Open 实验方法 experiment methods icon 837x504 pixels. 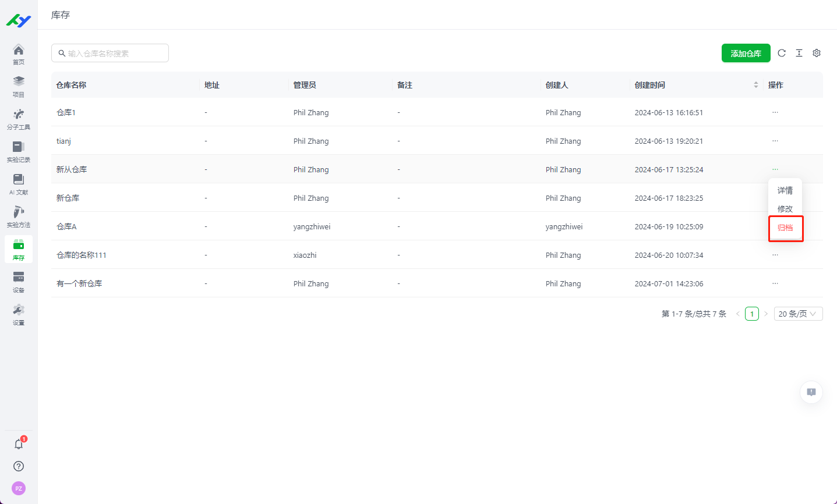[19, 216]
